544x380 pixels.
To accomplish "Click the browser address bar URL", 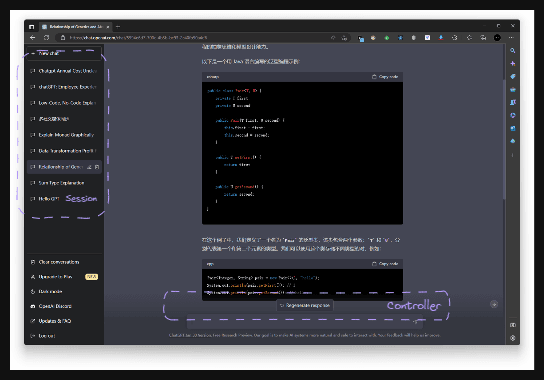I will click(138, 37).
